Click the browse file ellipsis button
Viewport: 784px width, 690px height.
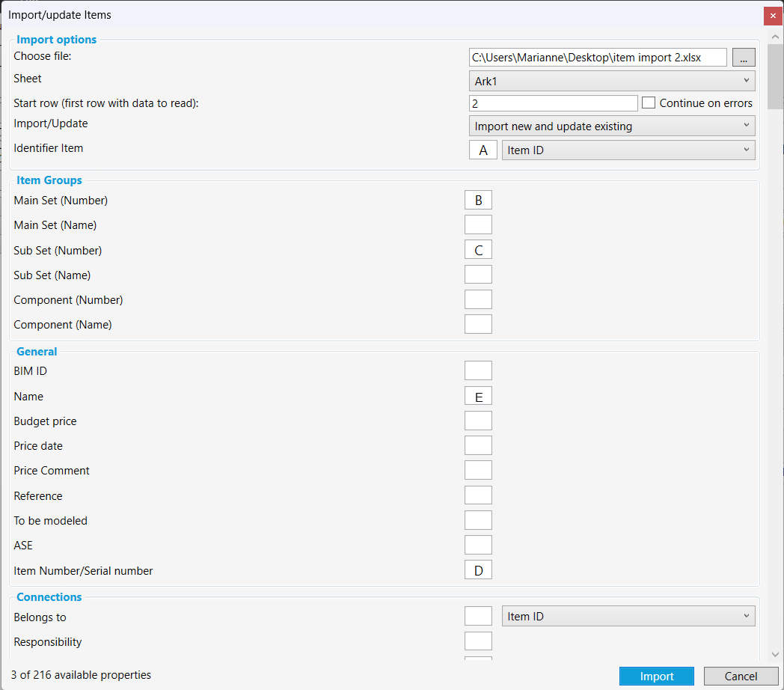[744, 58]
